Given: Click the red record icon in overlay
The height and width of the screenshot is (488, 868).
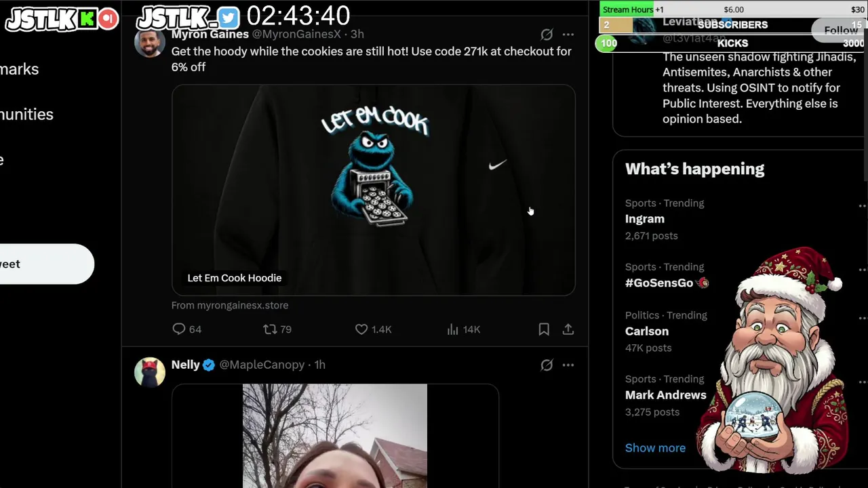Looking at the screenshot, I should point(108,18).
